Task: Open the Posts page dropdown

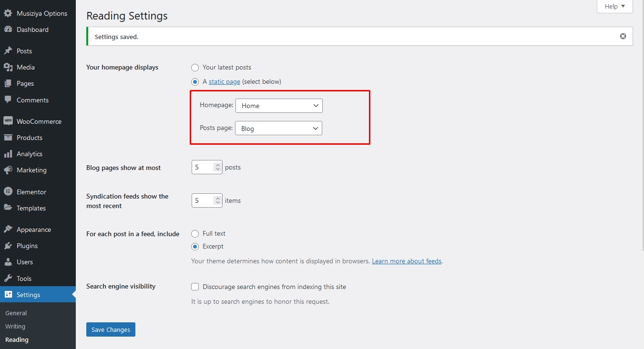Action: 279,128
